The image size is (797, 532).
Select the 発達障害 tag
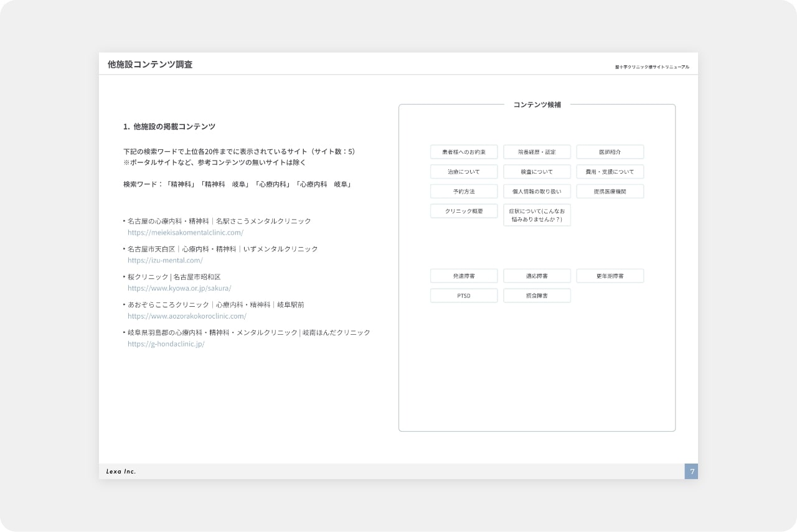pyautogui.click(x=464, y=276)
